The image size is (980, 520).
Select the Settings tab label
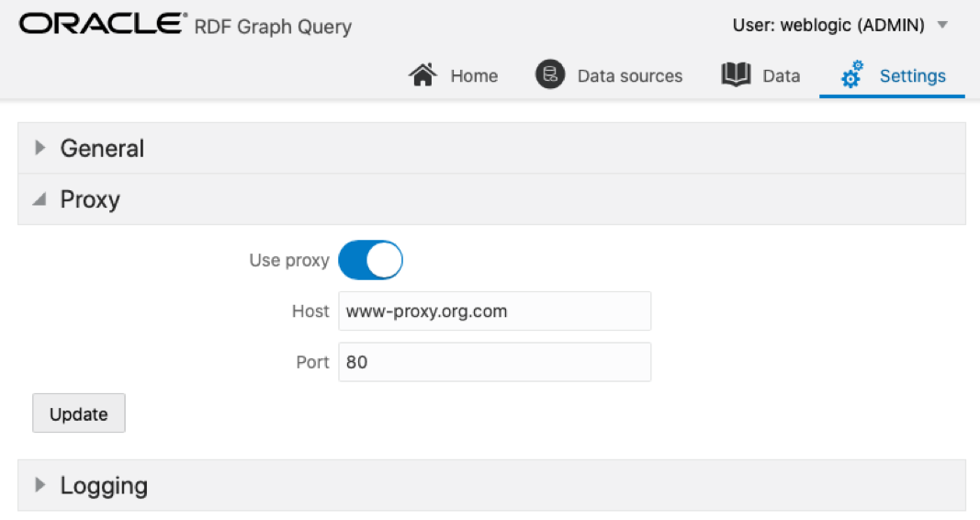click(x=913, y=75)
